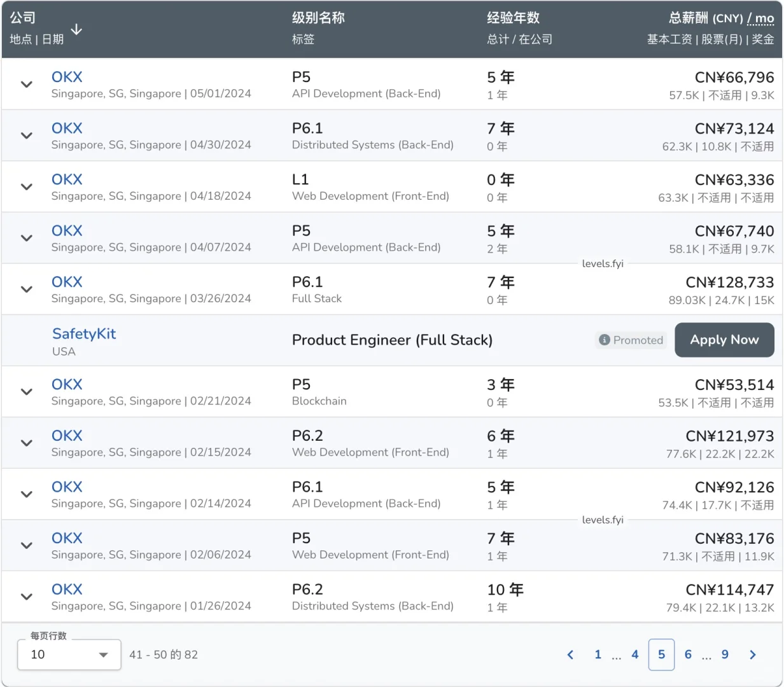Image resolution: width=784 pixels, height=687 pixels.
Task: Click salary CN¥114,747
Action: (730, 590)
